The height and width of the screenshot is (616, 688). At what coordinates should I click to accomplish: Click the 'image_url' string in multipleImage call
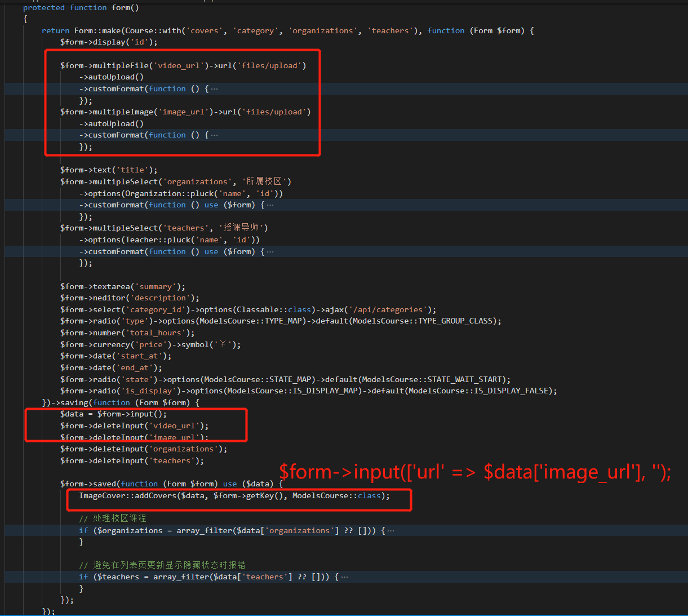[x=184, y=112]
